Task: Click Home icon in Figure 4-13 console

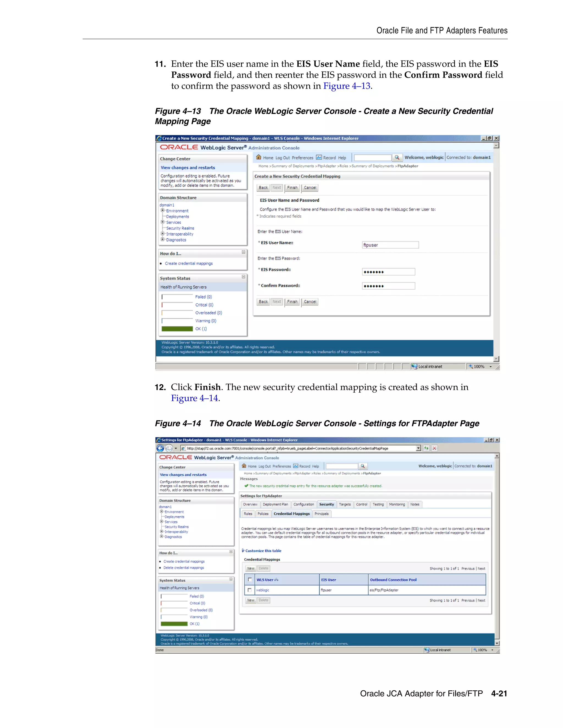Action: click(x=258, y=157)
